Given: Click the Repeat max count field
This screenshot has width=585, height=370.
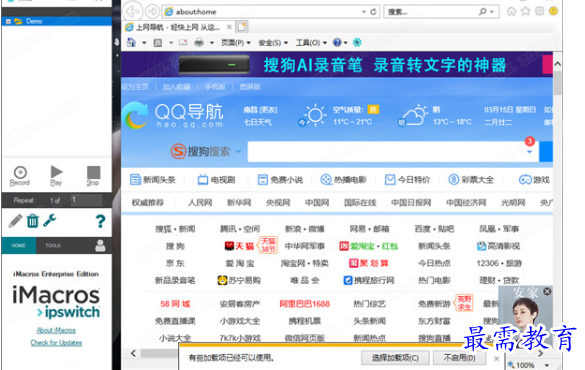Looking at the screenshot, I should 86,200.
